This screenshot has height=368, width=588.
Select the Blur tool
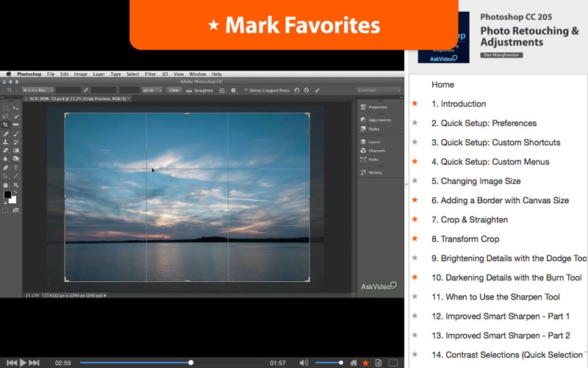point(6,159)
